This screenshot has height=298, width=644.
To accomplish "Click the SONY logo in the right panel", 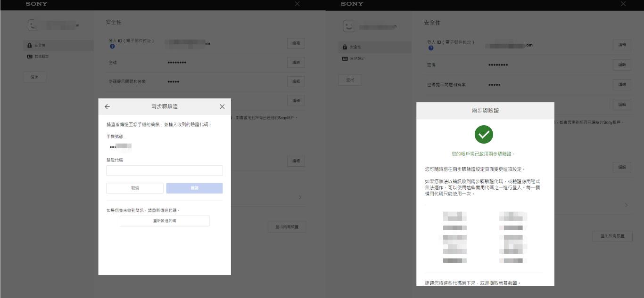I will pos(351,4).
